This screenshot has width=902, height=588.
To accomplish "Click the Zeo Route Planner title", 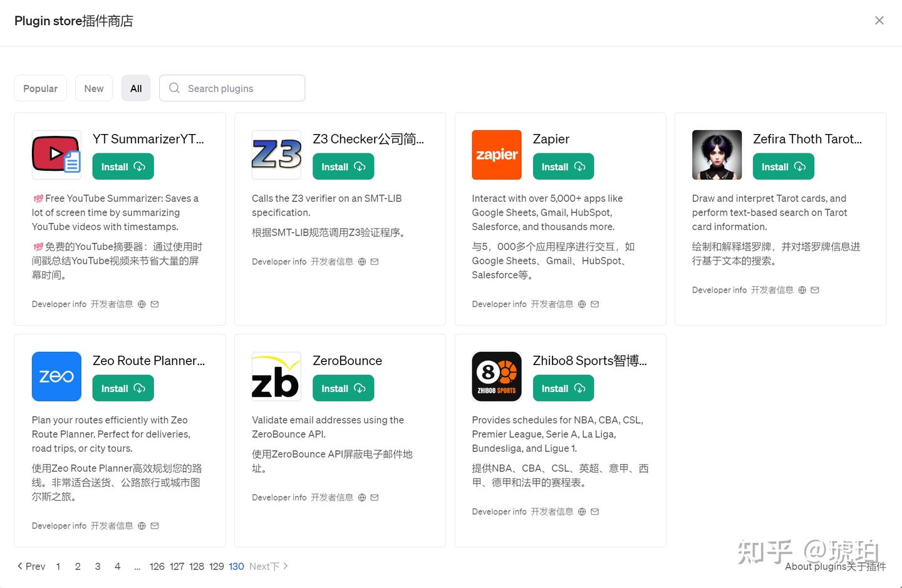I will [148, 361].
